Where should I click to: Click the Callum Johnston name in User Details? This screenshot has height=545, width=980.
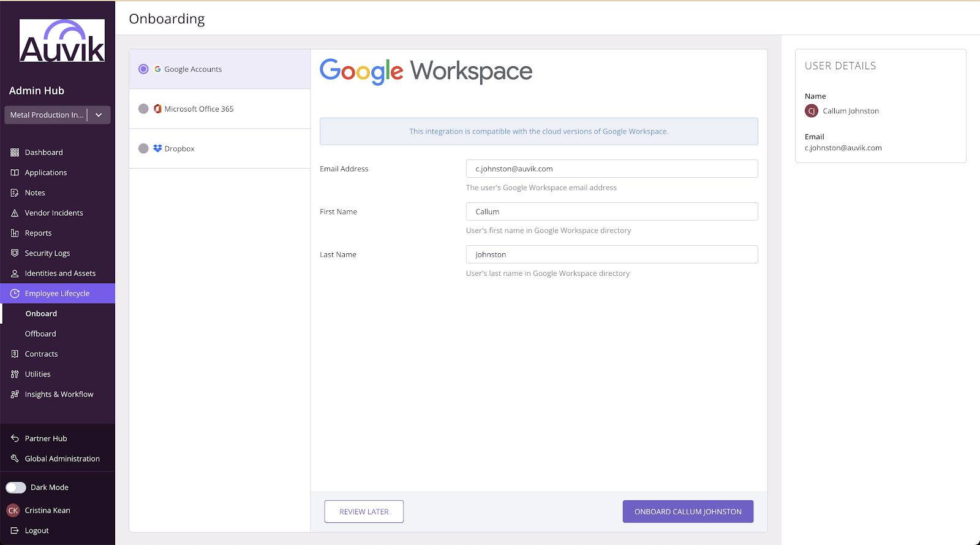[851, 111]
